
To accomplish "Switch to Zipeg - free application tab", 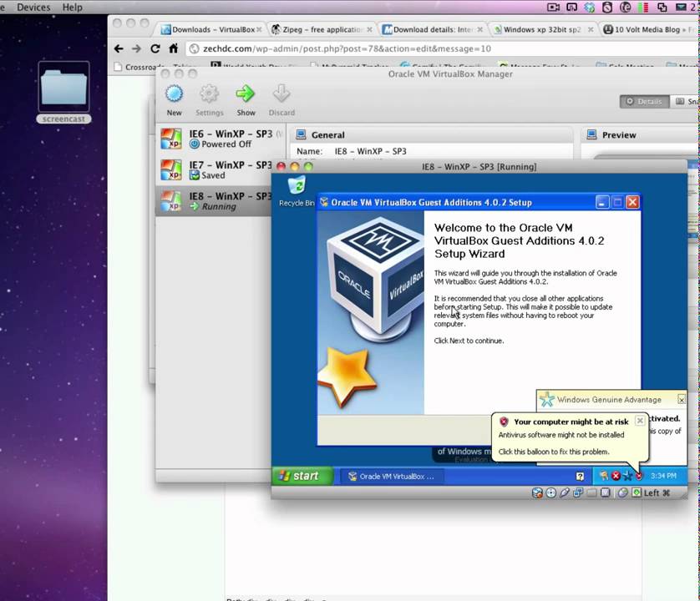I will coord(322,30).
